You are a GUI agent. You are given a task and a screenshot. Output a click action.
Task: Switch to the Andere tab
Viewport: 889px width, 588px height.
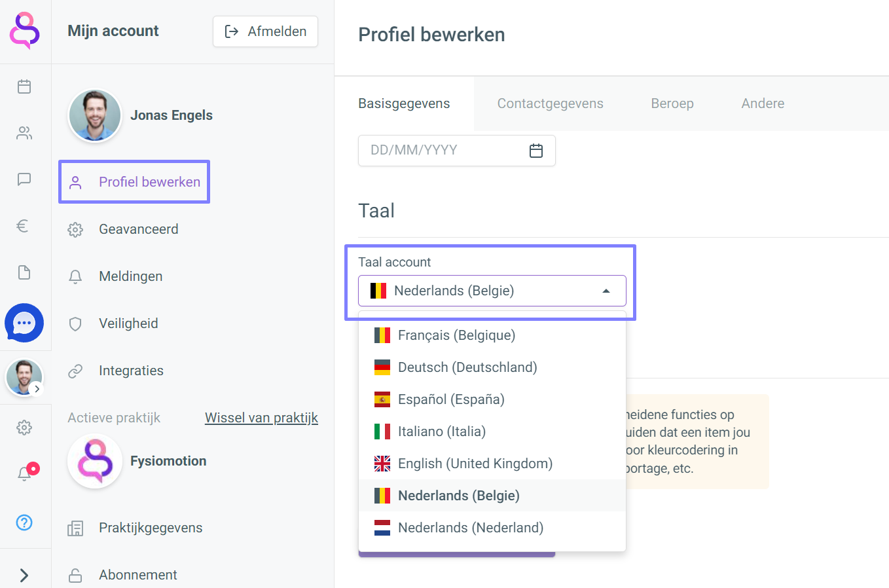pos(763,103)
